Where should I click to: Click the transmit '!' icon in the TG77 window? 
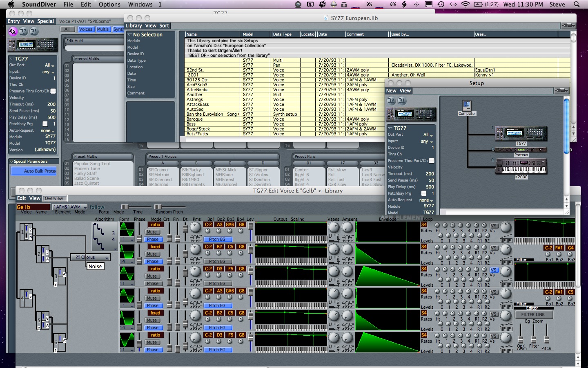[x=34, y=31]
